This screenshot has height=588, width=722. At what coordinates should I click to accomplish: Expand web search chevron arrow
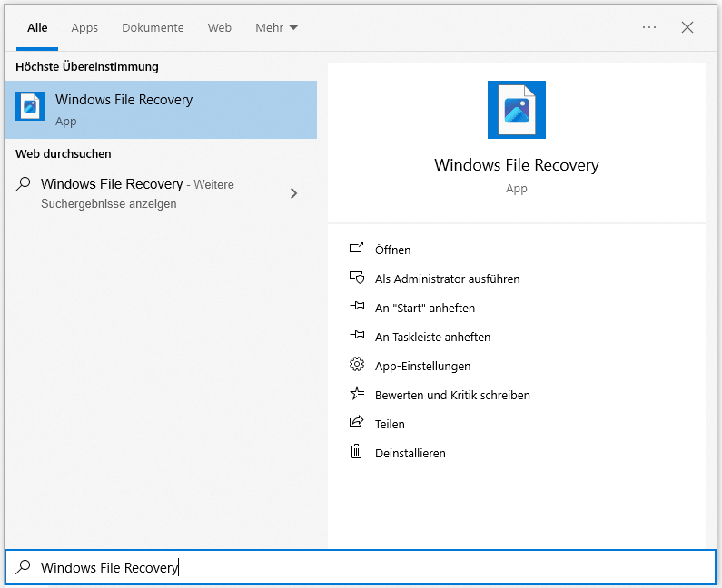(293, 193)
